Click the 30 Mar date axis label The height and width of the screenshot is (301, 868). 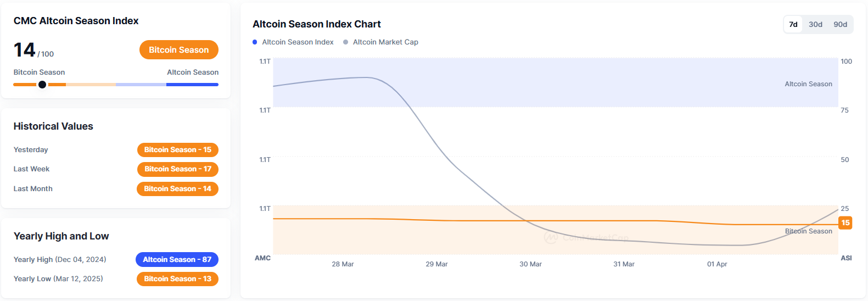(x=530, y=264)
